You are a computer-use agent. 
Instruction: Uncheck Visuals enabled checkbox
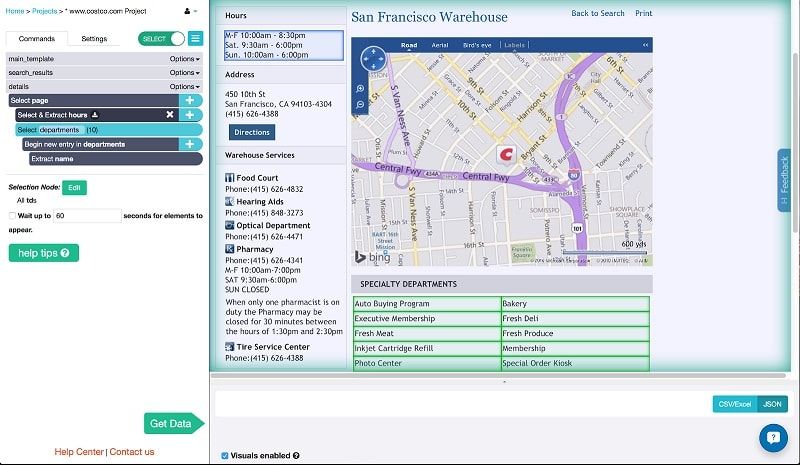(x=224, y=455)
